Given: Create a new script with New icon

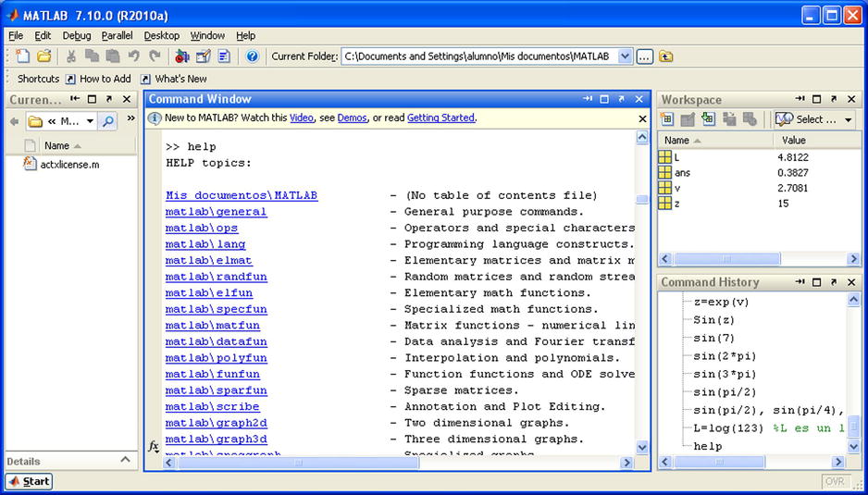Looking at the screenshot, I should (23, 56).
